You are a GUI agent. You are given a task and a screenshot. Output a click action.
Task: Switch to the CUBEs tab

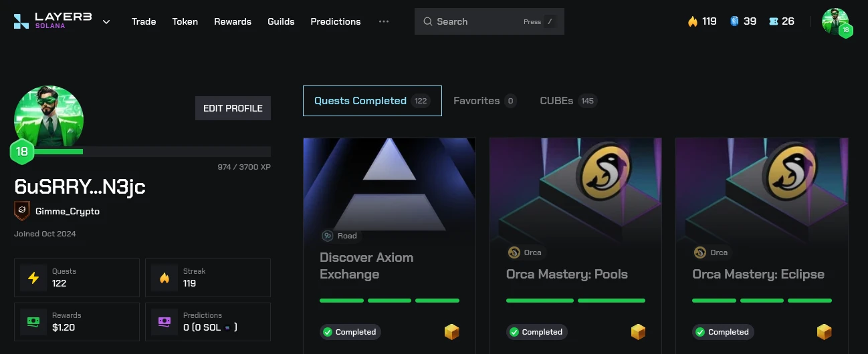pyautogui.click(x=568, y=101)
